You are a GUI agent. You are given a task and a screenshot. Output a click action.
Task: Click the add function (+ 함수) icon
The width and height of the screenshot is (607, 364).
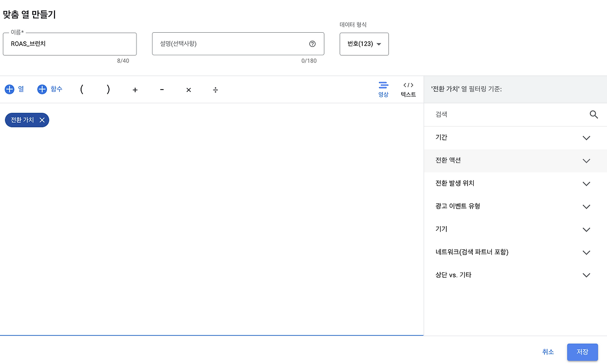49,89
